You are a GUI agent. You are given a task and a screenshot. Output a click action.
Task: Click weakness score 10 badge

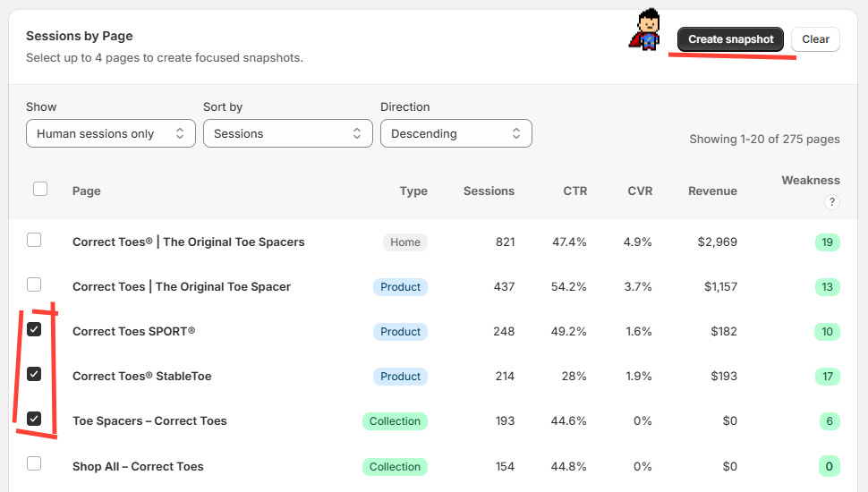[827, 332]
